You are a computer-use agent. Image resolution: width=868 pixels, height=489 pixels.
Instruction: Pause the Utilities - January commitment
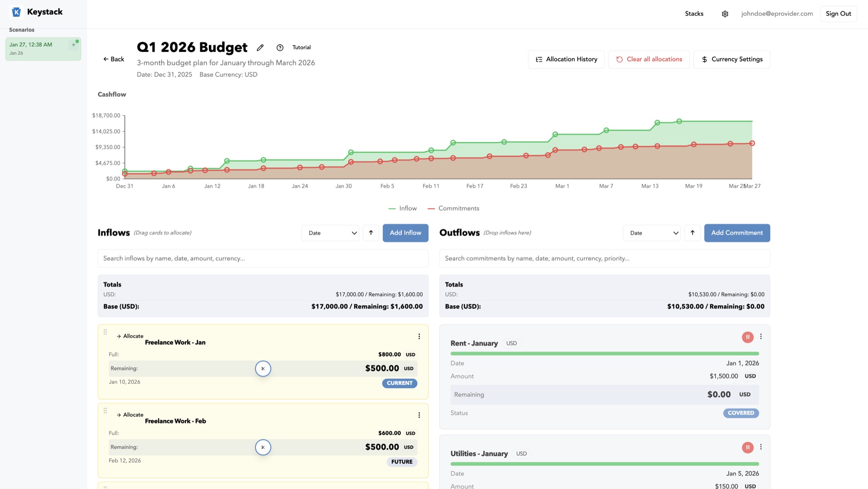click(x=748, y=447)
